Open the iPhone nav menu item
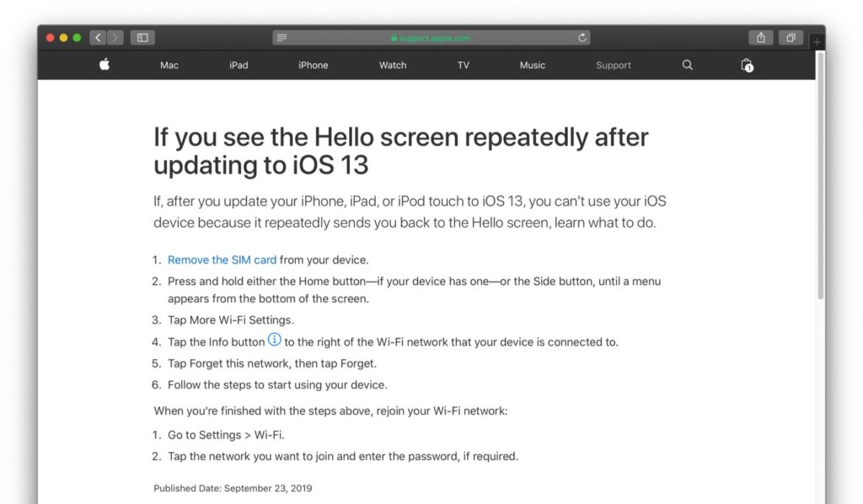The height and width of the screenshot is (504, 863). (314, 65)
